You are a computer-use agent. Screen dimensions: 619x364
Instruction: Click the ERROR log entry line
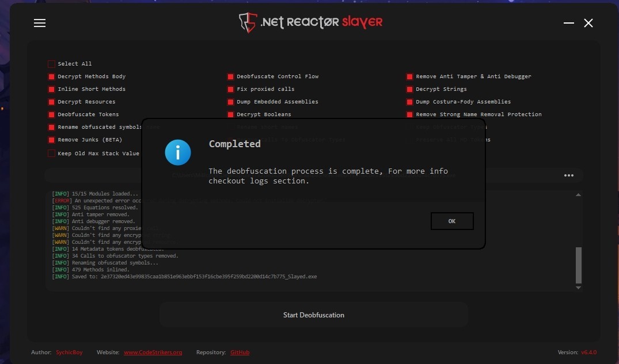(97, 201)
